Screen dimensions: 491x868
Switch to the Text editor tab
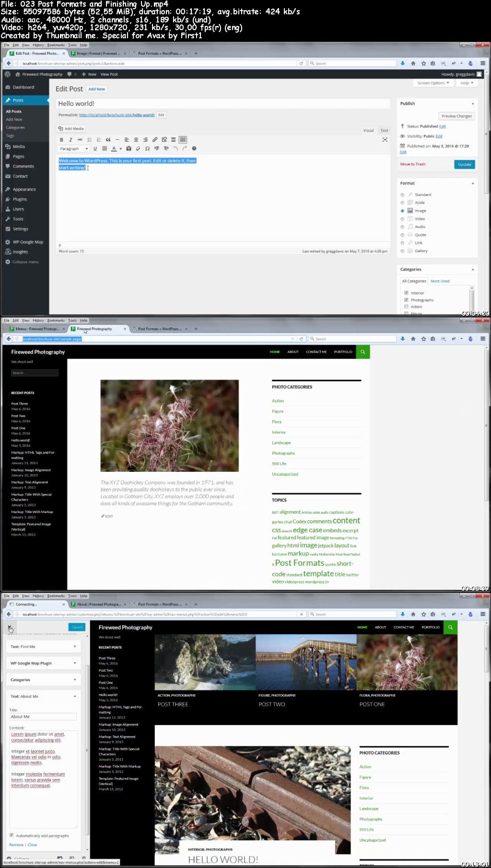click(x=385, y=130)
